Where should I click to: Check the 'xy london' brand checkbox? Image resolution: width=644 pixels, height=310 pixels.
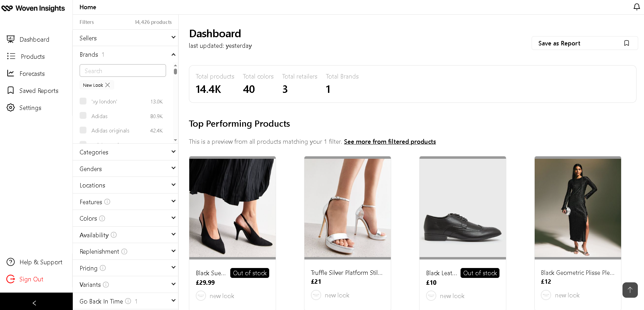(83, 101)
